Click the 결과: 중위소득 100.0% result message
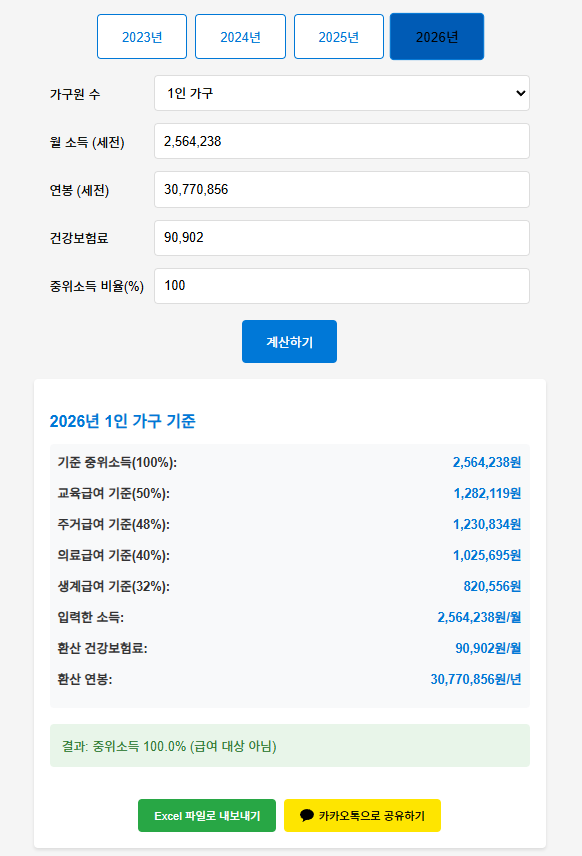Viewport: 582px width, 856px height. point(290,746)
